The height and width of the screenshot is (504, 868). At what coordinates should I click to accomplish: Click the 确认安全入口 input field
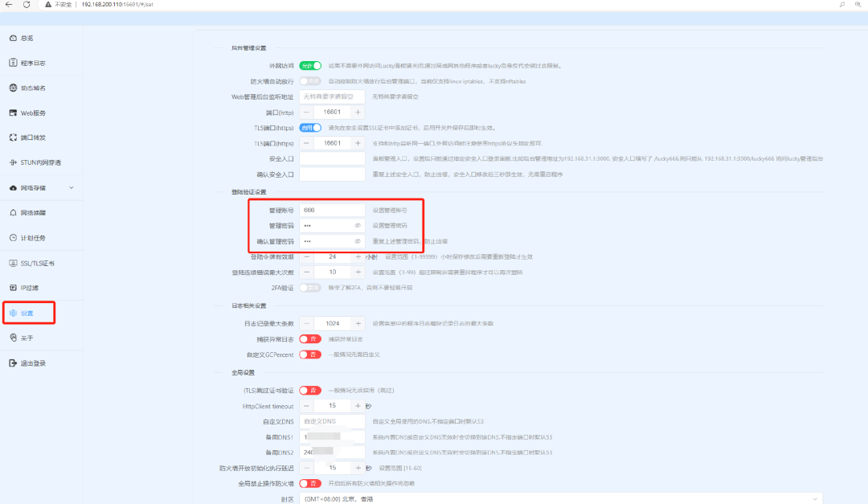point(332,174)
